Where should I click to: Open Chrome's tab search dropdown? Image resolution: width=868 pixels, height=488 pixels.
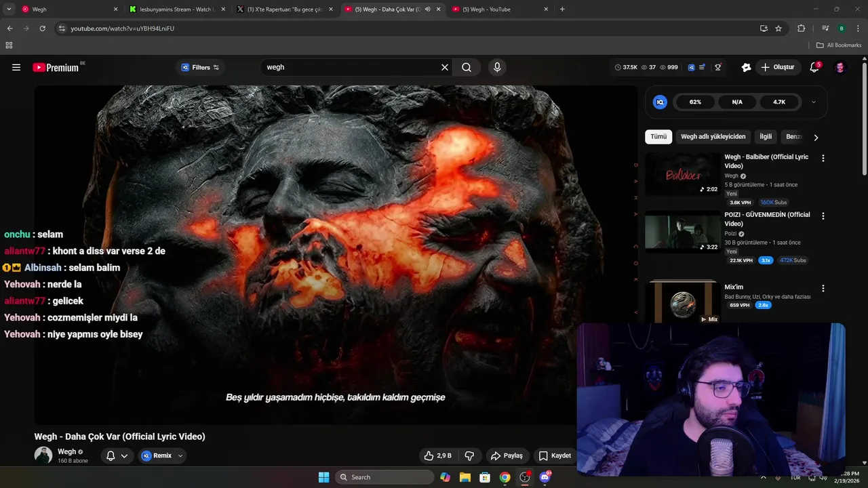(9, 9)
